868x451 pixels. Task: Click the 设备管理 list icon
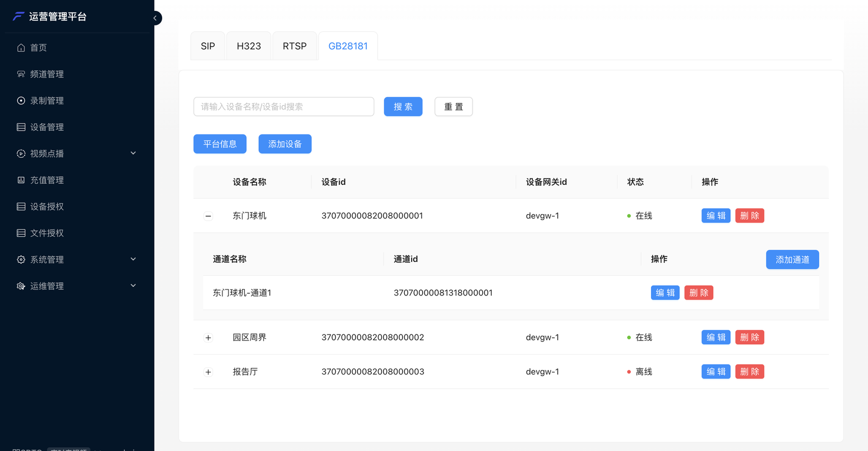pos(21,127)
